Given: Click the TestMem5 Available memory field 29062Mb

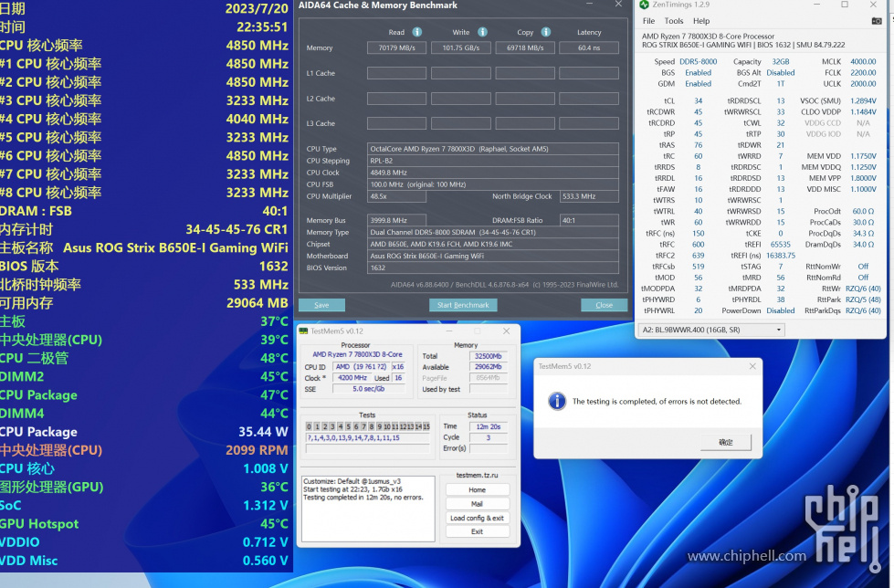Looking at the screenshot, I should click(488, 367).
